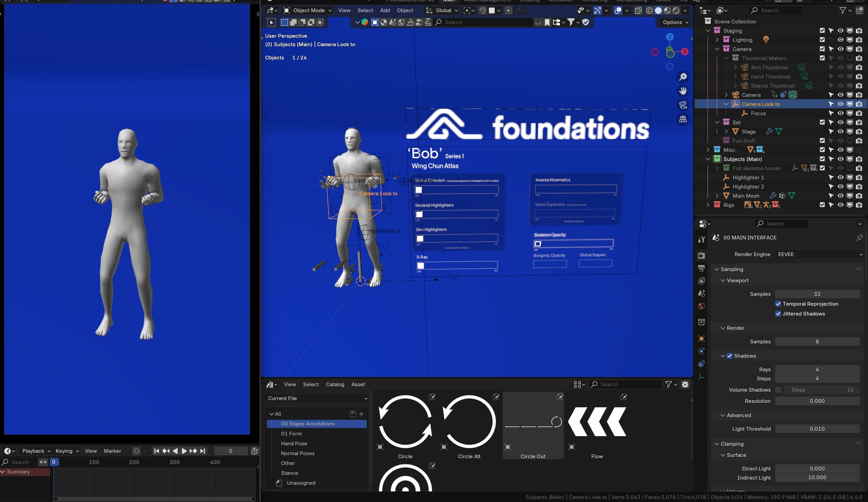The image size is (868, 502).
Task: Click the zoom magnifier viewport gizmo
Action: pyautogui.click(x=683, y=77)
